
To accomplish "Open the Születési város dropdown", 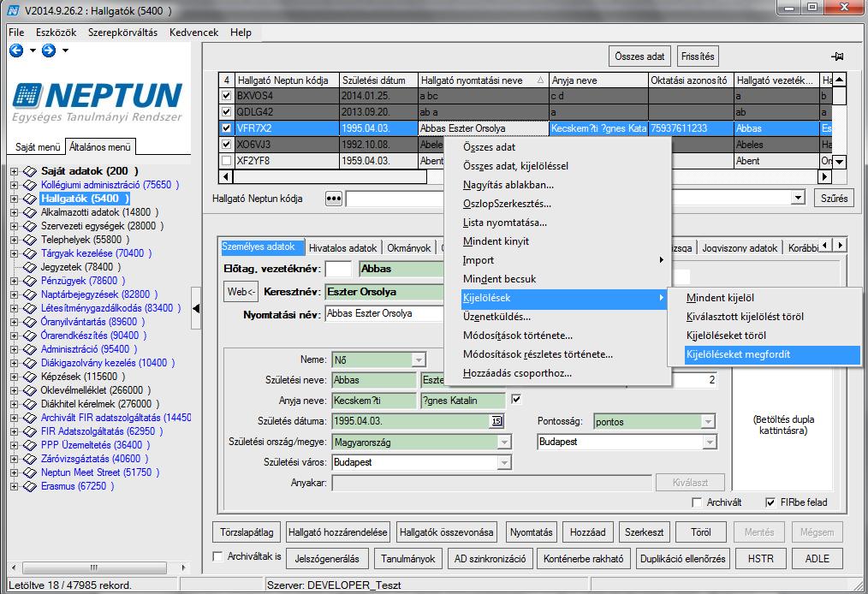I will point(503,463).
